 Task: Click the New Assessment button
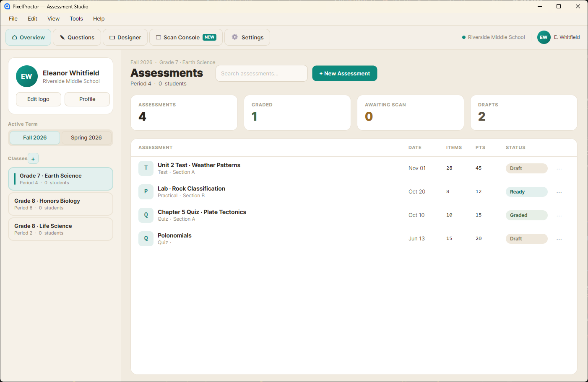[x=345, y=73]
